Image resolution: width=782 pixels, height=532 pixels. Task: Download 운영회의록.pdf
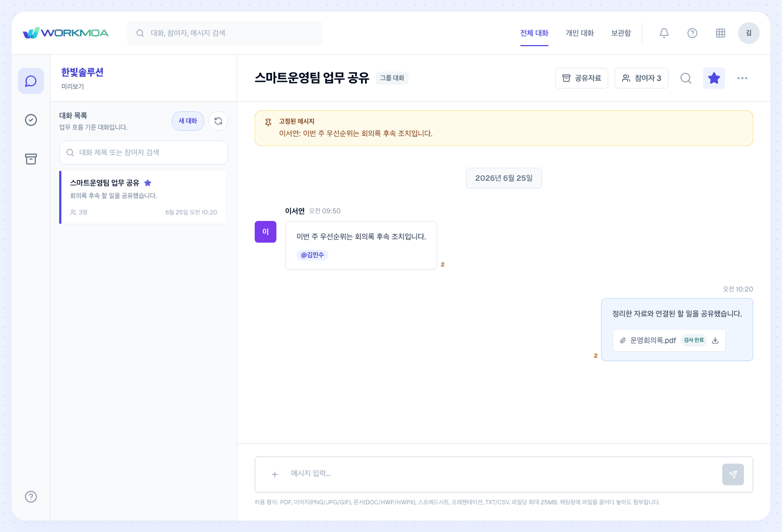point(715,340)
